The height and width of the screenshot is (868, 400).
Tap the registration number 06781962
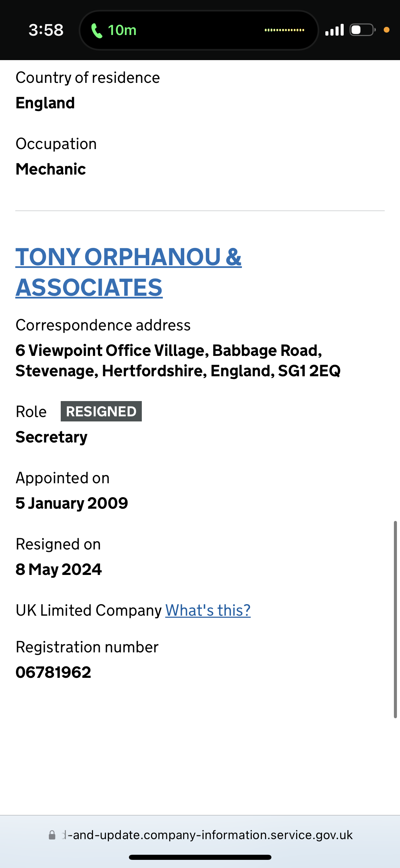(53, 672)
